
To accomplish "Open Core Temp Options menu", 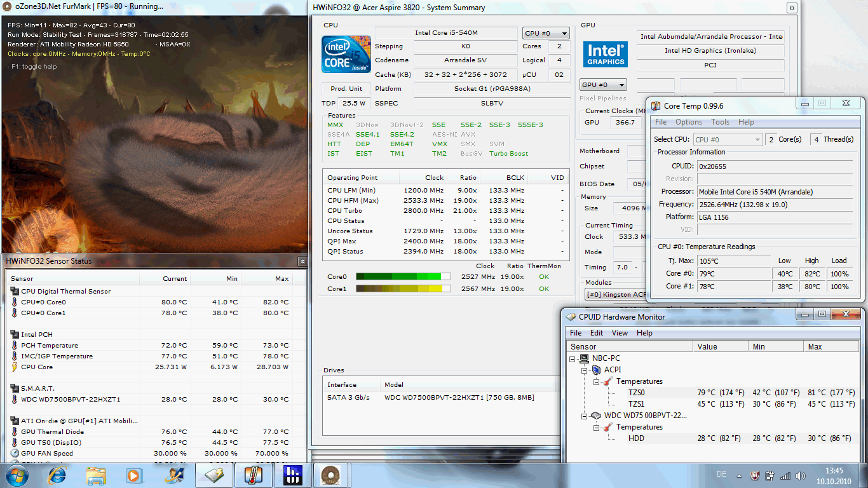I will 689,122.
